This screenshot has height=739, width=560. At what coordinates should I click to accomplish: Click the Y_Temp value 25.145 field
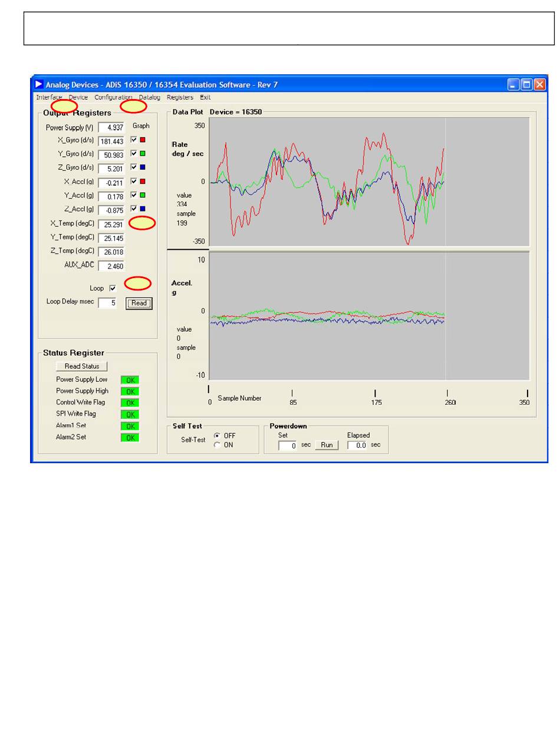click(111, 238)
